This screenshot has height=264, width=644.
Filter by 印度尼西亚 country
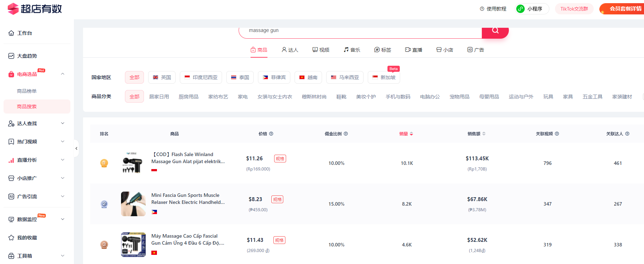pyautogui.click(x=201, y=77)
